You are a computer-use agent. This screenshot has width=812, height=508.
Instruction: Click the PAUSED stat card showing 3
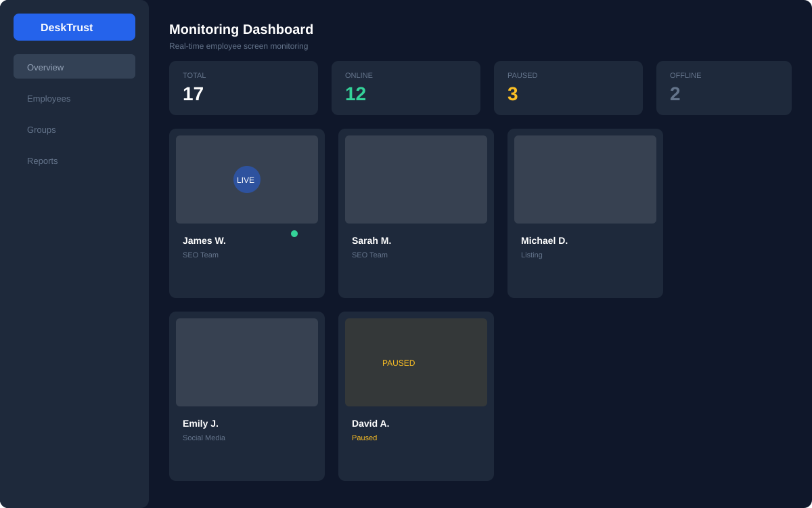[568, 88]
